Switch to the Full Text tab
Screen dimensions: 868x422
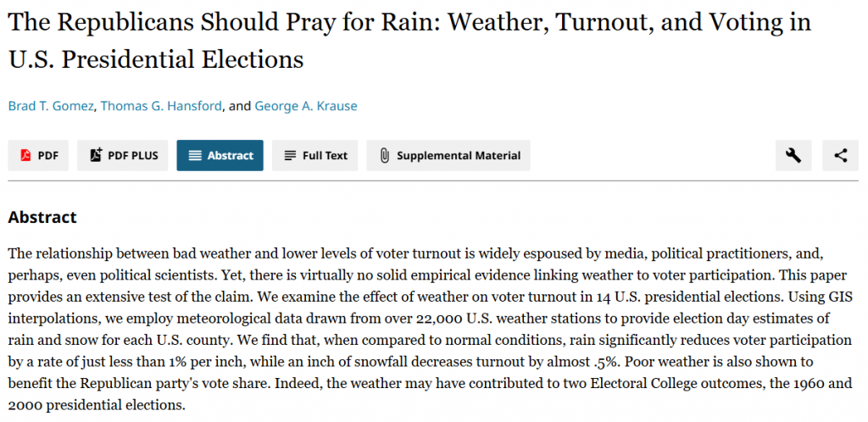point(314,155)
